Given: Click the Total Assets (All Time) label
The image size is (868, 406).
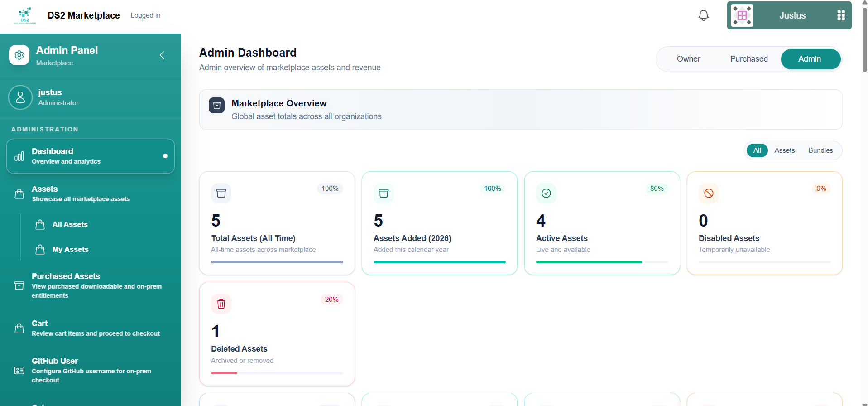Looking at the screenshot, I should [253, 238].
